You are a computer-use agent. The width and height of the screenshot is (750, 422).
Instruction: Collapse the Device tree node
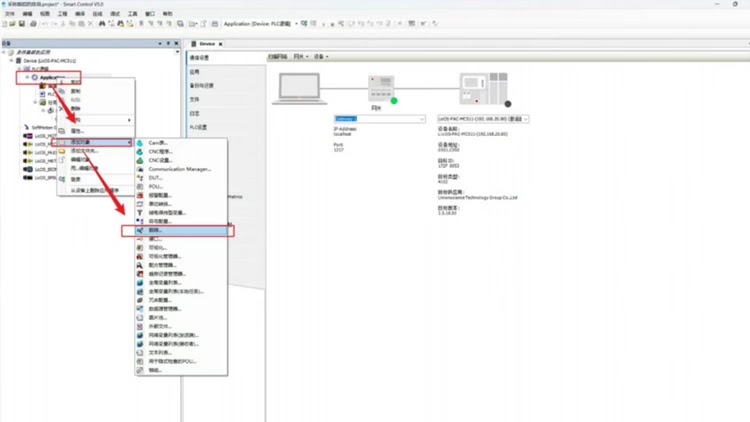(13, 60)
